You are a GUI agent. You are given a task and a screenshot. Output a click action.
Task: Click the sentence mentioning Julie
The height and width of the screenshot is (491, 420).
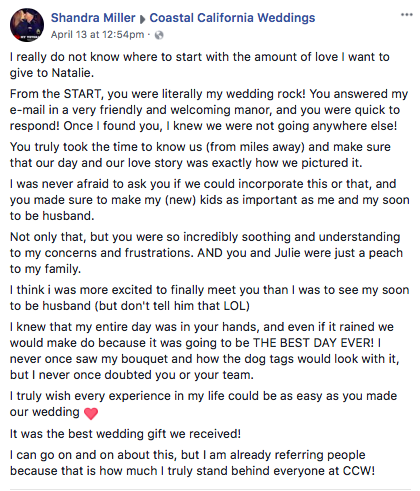[206, 261]
